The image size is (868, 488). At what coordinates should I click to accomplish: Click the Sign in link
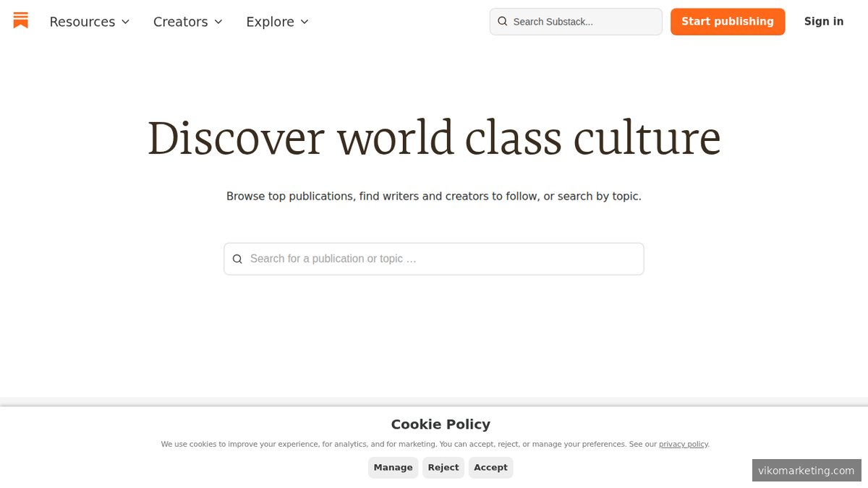click(x=823, y=22)
